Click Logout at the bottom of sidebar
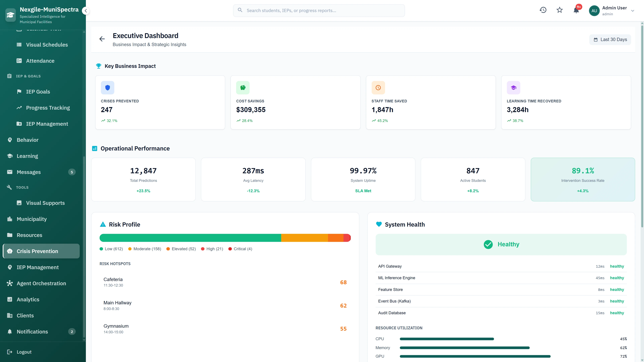The height and width of the screenshot is (362, 644). pos(24,352)
